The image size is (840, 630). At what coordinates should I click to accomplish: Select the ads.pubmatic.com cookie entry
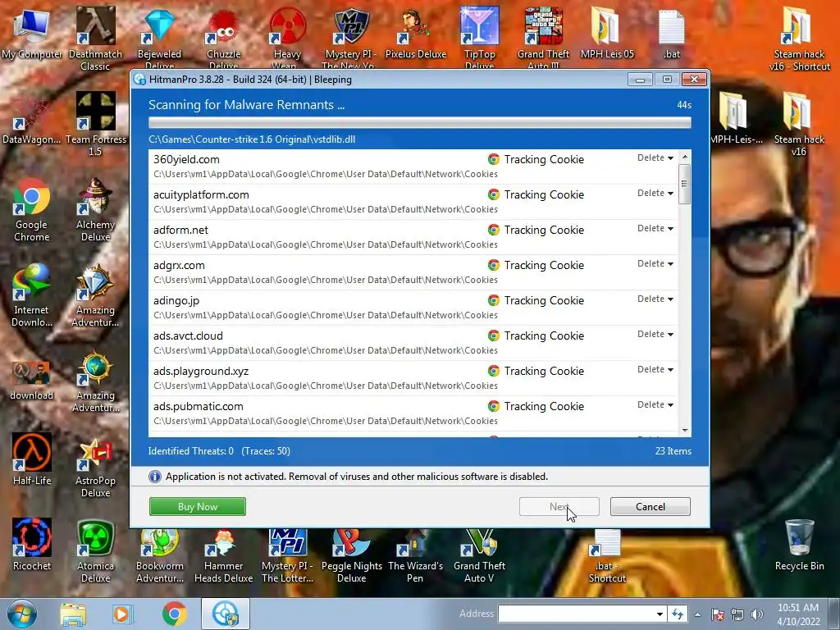[413, 414]
